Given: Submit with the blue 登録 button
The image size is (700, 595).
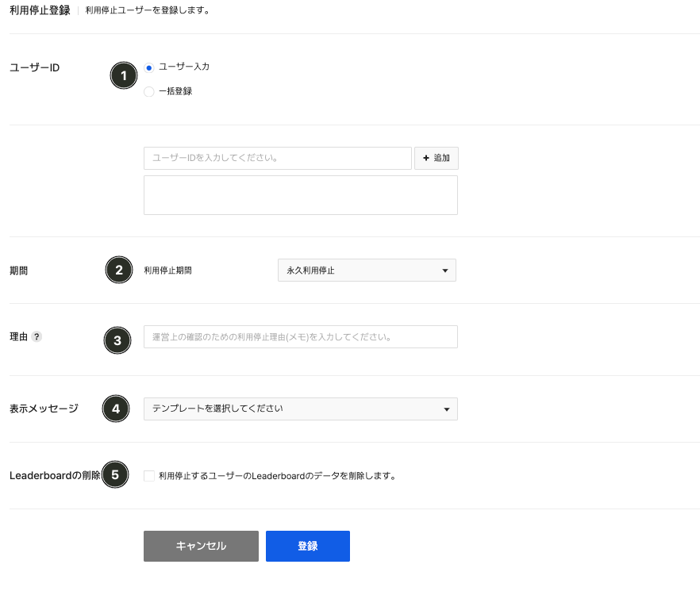Looking at the screenshot, I should [x=307, y=546].
